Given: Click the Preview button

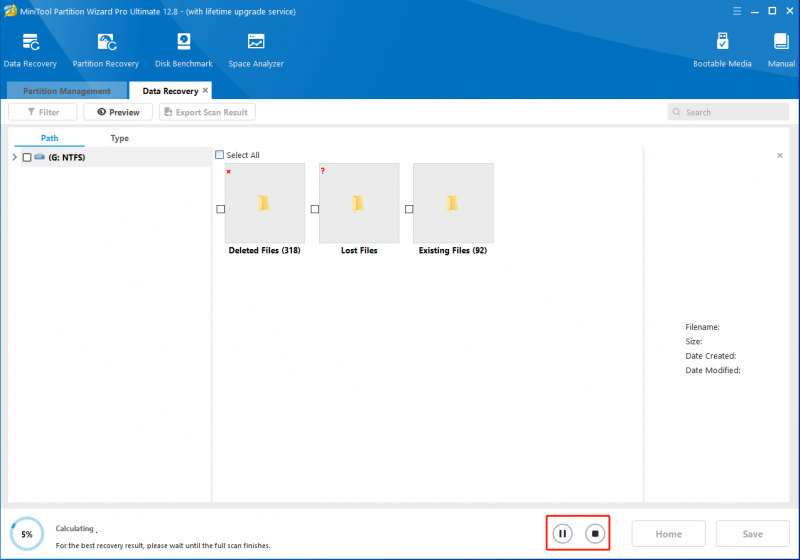Looking at the screenshot, I should pyautogui.click(x=118, y=112).
